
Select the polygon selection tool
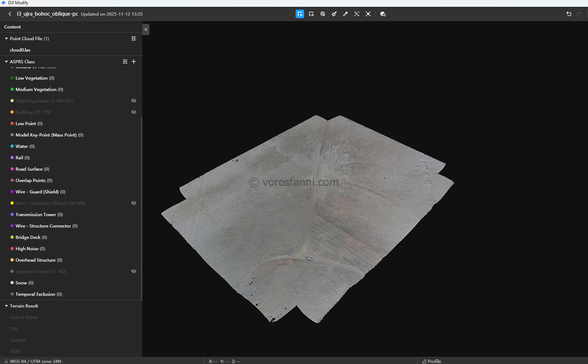tap(300, 14)
